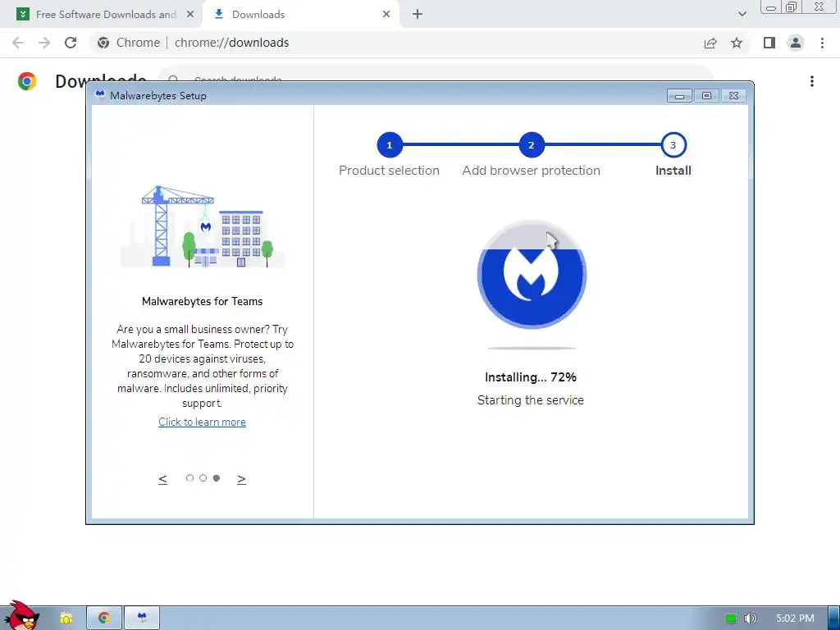This screenshot has height=630, width=840.
Task: Switch to Chrome in the taskbar
Action: click(104, 619)
